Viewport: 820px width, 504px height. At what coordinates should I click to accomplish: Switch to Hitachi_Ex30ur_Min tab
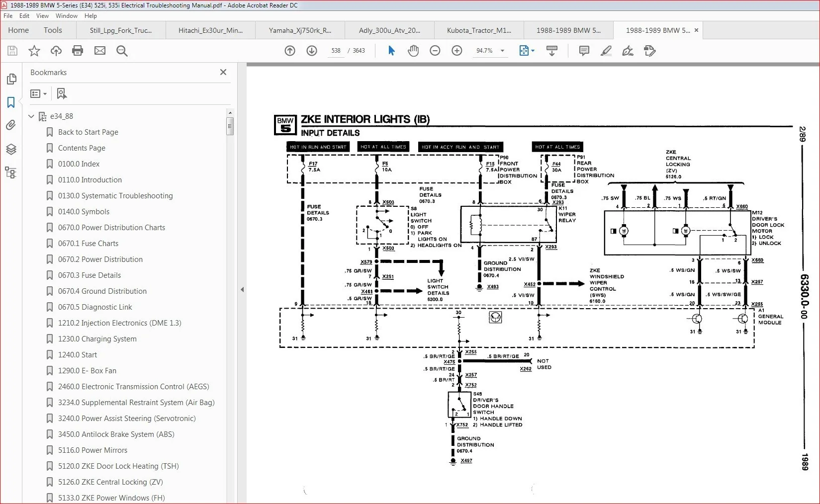pyautogui.click(x=211, y=30)
